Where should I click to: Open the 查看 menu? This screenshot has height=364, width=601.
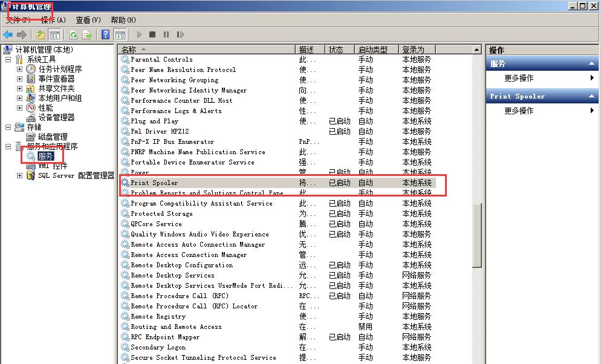click(88, 19)
